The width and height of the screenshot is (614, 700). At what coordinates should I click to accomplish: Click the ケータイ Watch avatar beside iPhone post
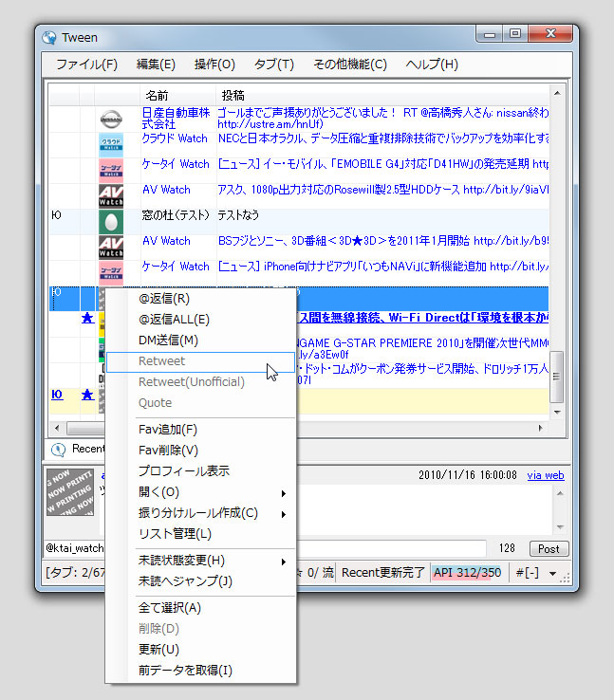[x=111, y=273]
